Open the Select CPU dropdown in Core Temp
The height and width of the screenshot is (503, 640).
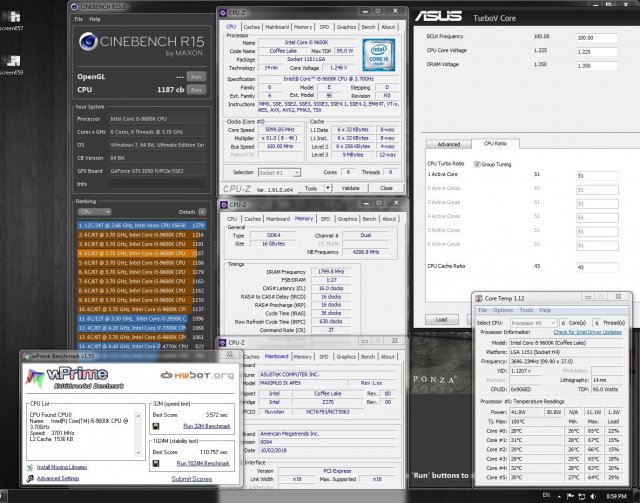point(533,323)
